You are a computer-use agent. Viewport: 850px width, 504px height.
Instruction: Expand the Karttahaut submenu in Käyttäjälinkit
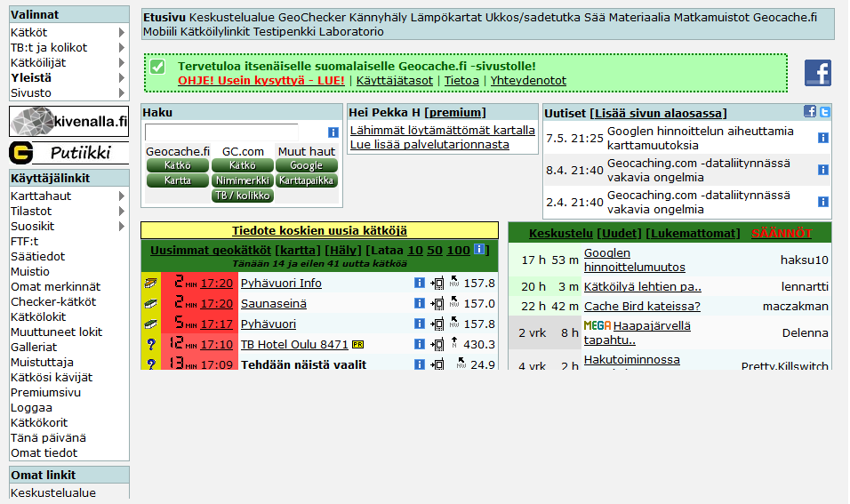tap(121, 196)
